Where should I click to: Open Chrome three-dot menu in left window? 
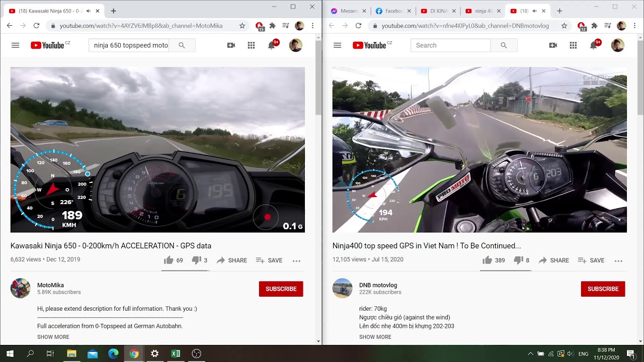pyautogui.click(x=312, y=26)
